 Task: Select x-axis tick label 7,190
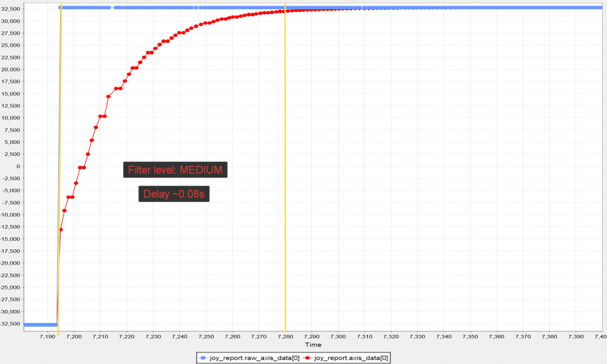point(47,337)
